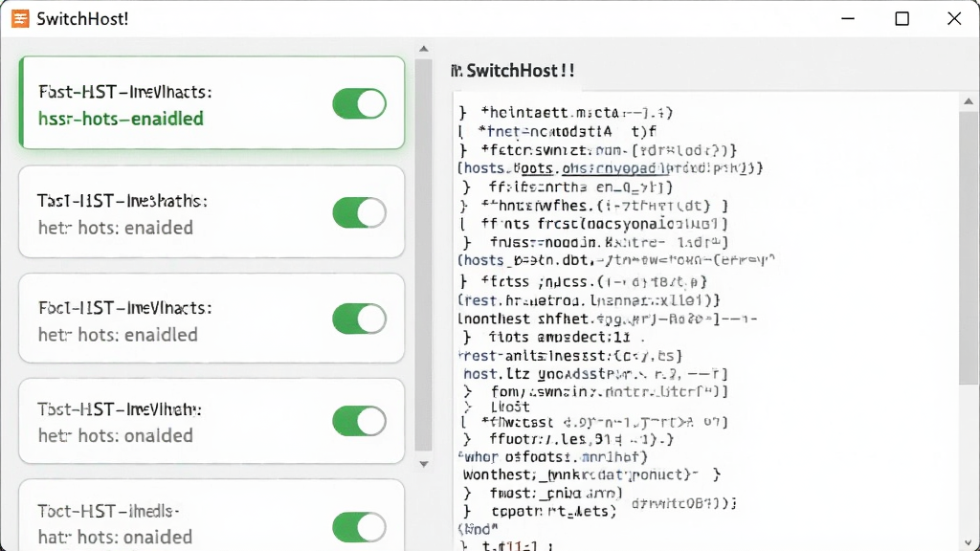Click the editor line starting 'hosts.toots'

click(x=610, y=168)
